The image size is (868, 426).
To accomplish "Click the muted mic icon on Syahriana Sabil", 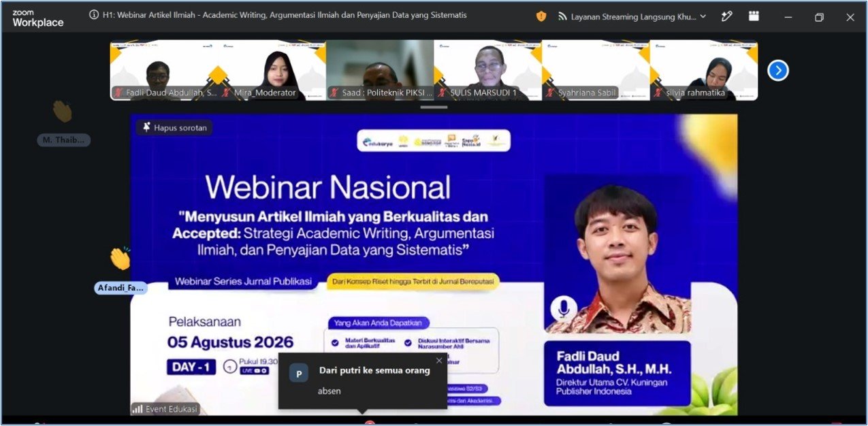I will [x=551, y=93].
